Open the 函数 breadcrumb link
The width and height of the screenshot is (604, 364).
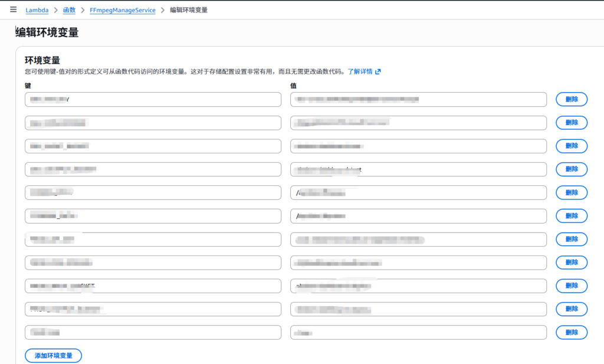(x=69, y=10)
